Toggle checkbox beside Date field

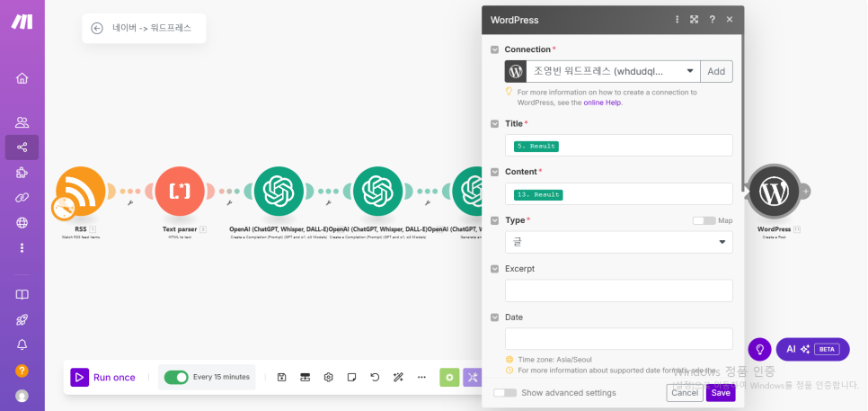[x=495, y=317]
